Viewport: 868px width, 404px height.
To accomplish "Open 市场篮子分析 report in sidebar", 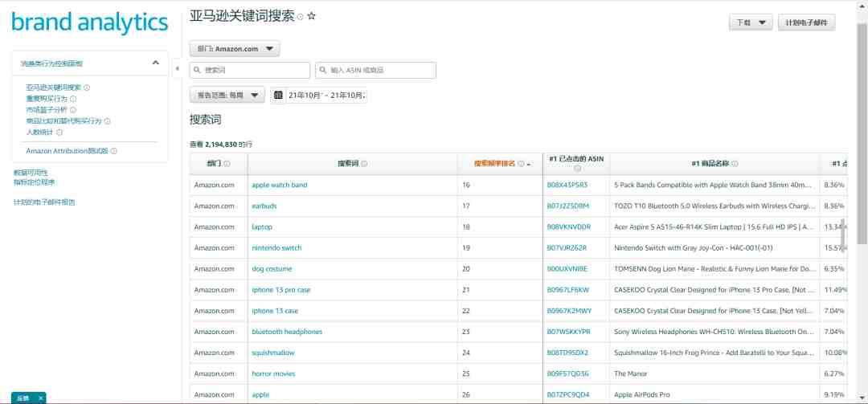I will pyautogui.click(x=47, y=110).
